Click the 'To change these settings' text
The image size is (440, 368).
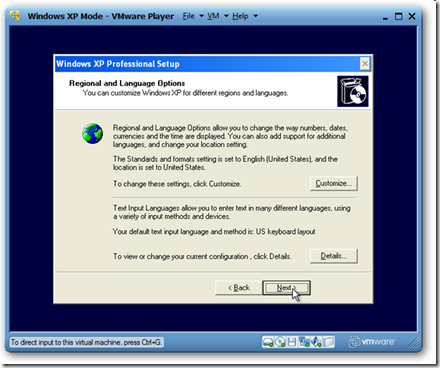point(177,184)
